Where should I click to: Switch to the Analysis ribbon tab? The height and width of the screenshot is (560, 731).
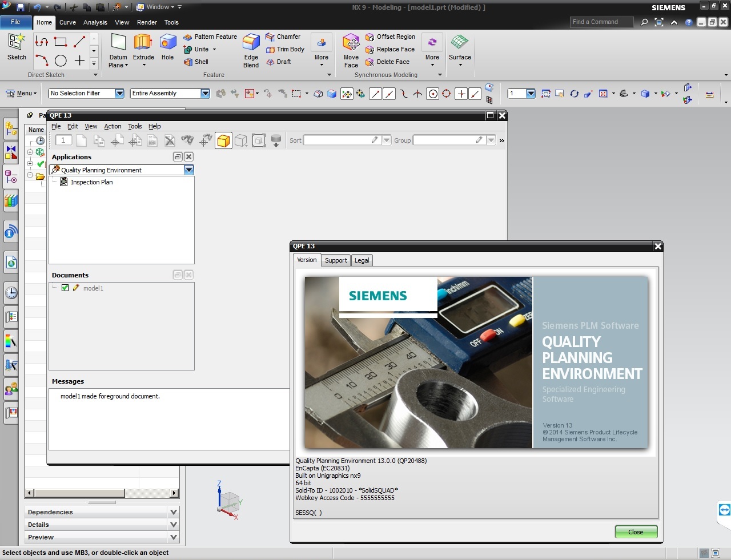pyautogui.click(x=95, y=22)
